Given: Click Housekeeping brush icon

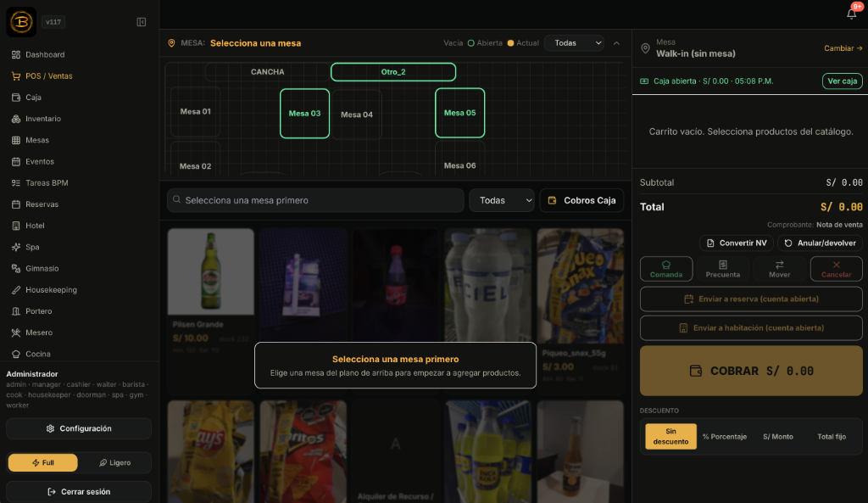Looking at the screenshot, I should click(x=16, y=290).
